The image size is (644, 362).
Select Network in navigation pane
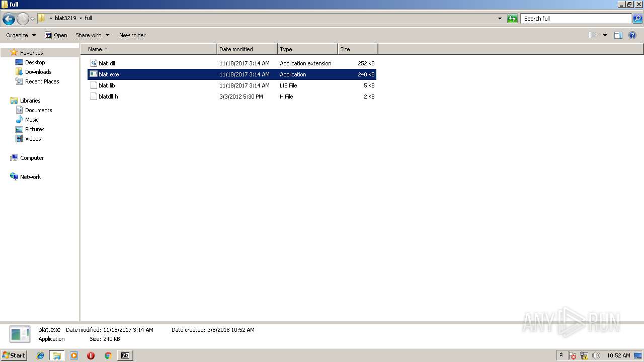point(30,177)
